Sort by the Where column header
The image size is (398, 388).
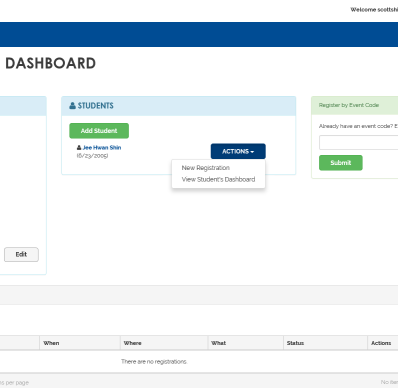click(x=133, y=343)
